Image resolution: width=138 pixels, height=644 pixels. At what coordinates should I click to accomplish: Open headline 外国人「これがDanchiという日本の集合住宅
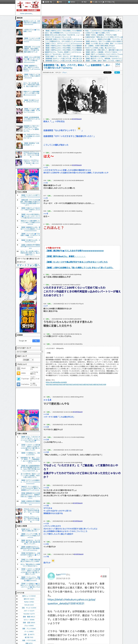[x=103, y=31]
